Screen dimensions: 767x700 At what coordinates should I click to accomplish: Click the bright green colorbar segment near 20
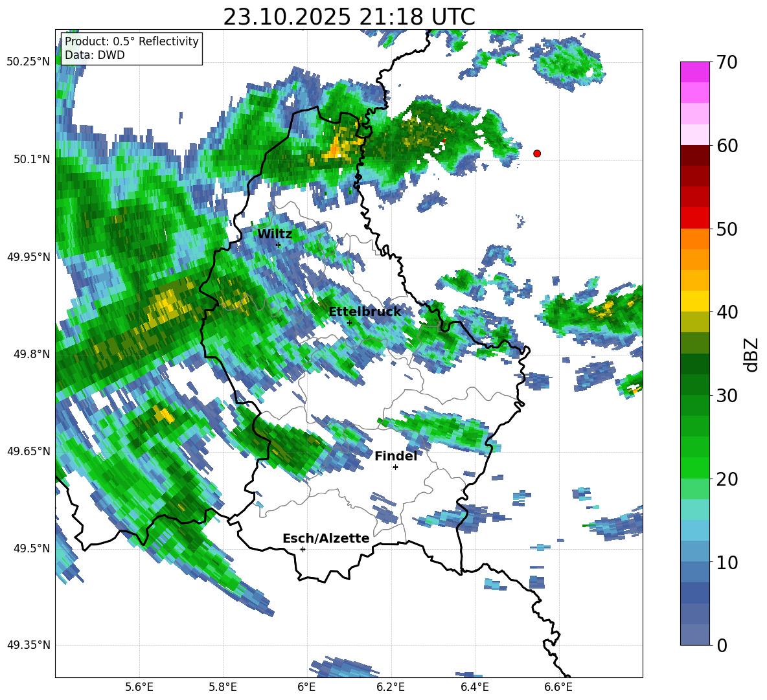click(x=694, y=468)
